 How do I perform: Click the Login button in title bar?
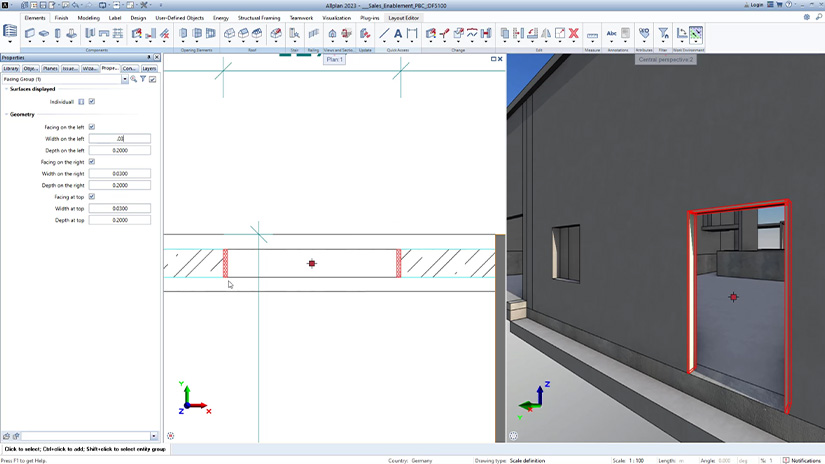coord(754,5)
